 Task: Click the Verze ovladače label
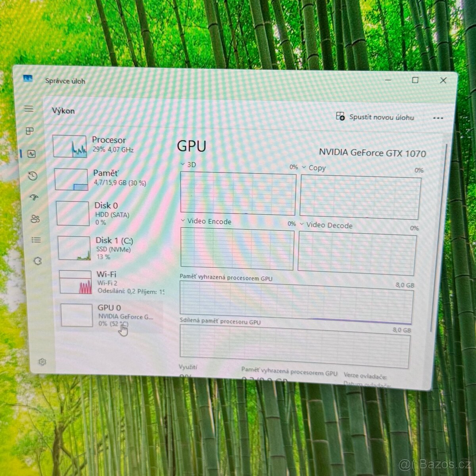[365, 376]
